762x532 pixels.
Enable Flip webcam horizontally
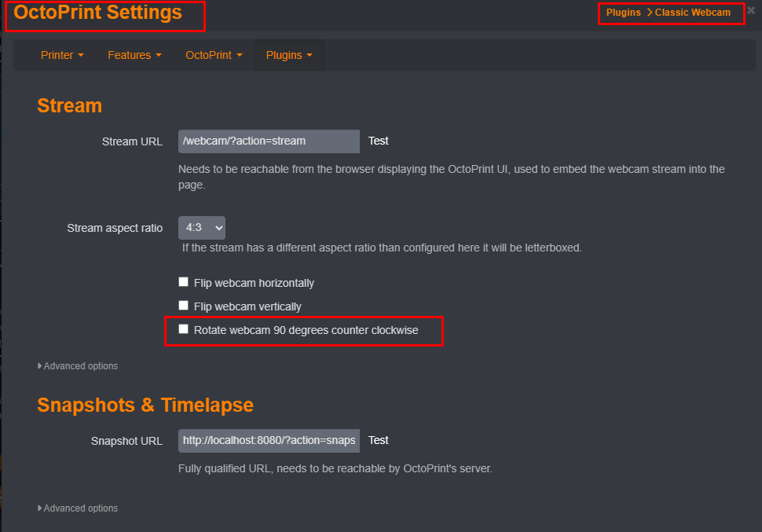(183, 282)
